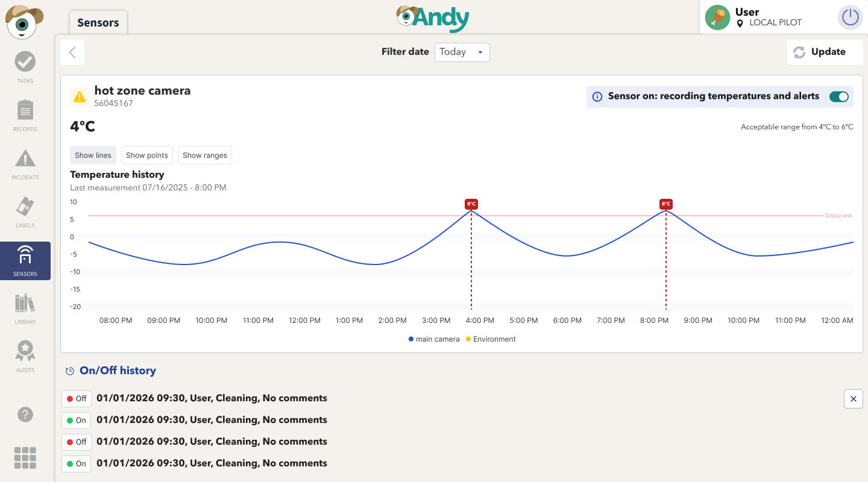Turn off the sensor recording switch
This screenshot has height=482, width=868.
[x=838, y=96]
